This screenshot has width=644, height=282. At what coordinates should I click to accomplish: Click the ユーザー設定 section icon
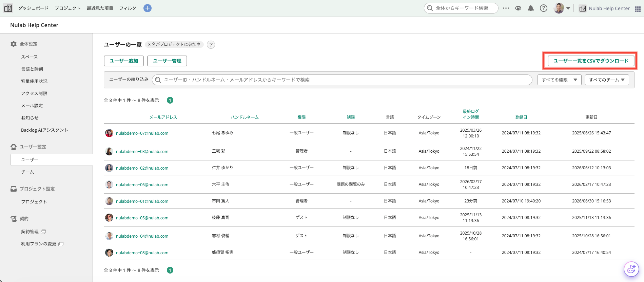[x=14, y=147]
